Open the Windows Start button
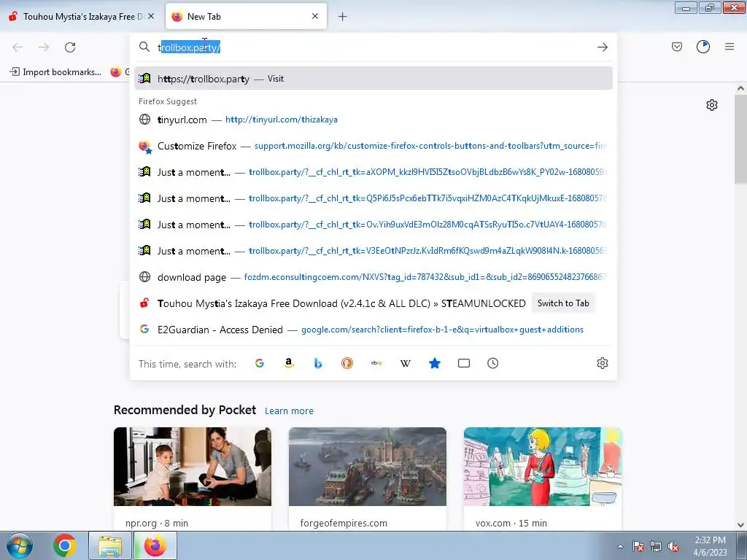This screenshot has width=747, height=560. pyautogui.click(x=20, y=545)
